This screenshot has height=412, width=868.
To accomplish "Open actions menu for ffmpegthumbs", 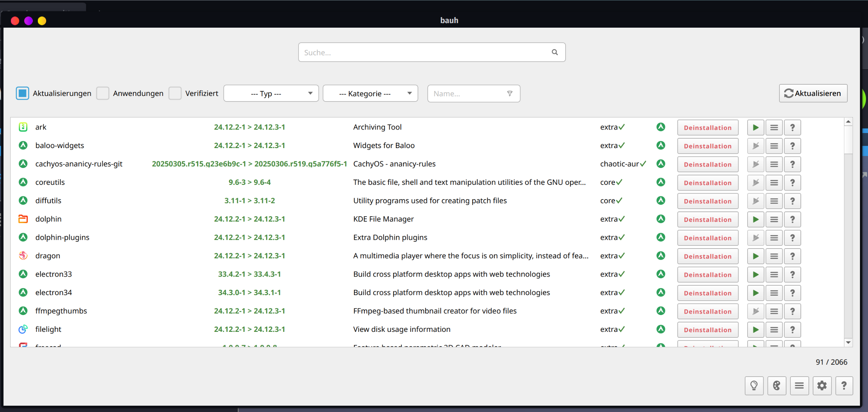I will click(774, 312).
